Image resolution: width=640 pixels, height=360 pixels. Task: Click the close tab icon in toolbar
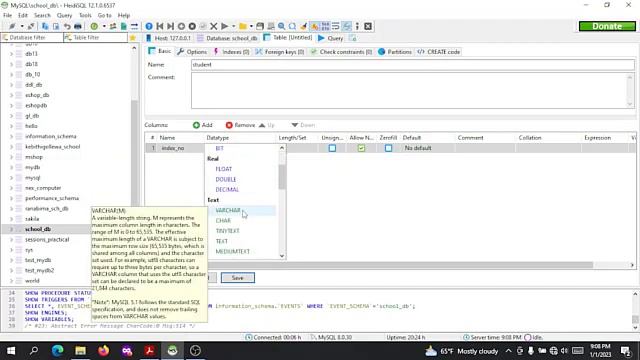click(x=368, y=26)
